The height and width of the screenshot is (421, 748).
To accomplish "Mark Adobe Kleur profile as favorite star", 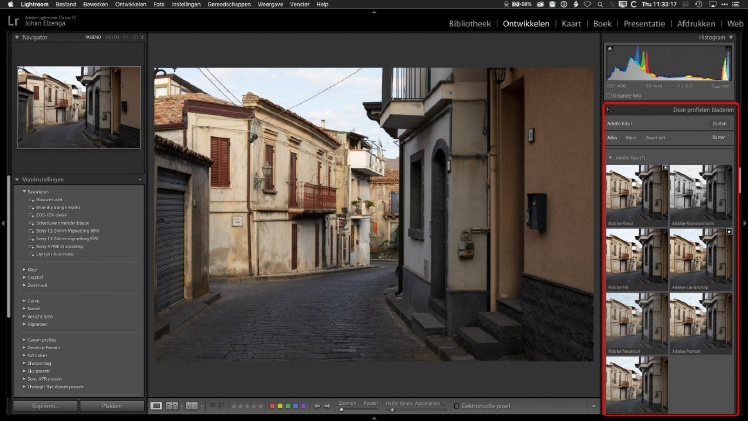I will click(x=665, y=167).
